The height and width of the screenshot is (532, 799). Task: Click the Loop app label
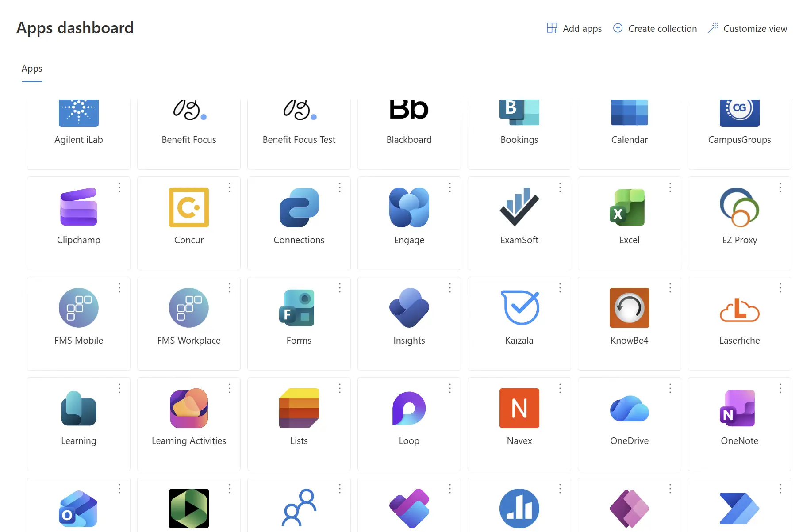click(409, 441)
